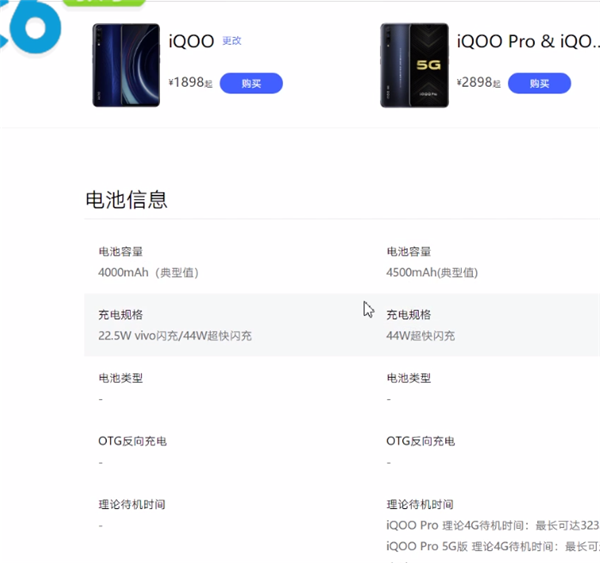Screen dimensions: 600x563
Task: Click the OTG反向充电 label in the iQOO Pro column
Action: (421, 441)
